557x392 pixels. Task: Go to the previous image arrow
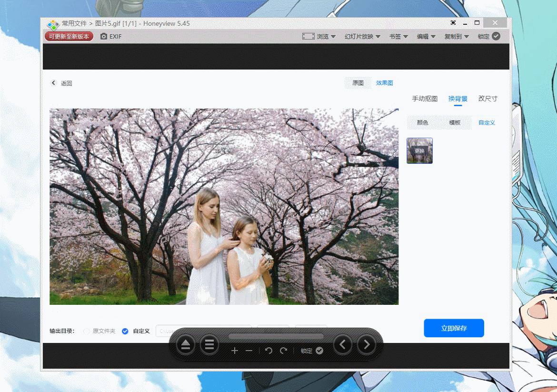click(x=343, y=344)
